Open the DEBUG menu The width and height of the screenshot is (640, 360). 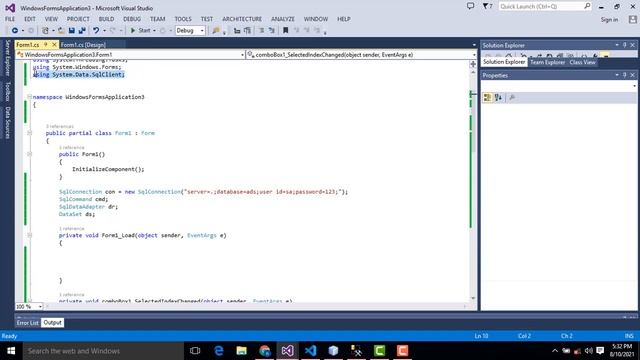[x=132, y=19]
